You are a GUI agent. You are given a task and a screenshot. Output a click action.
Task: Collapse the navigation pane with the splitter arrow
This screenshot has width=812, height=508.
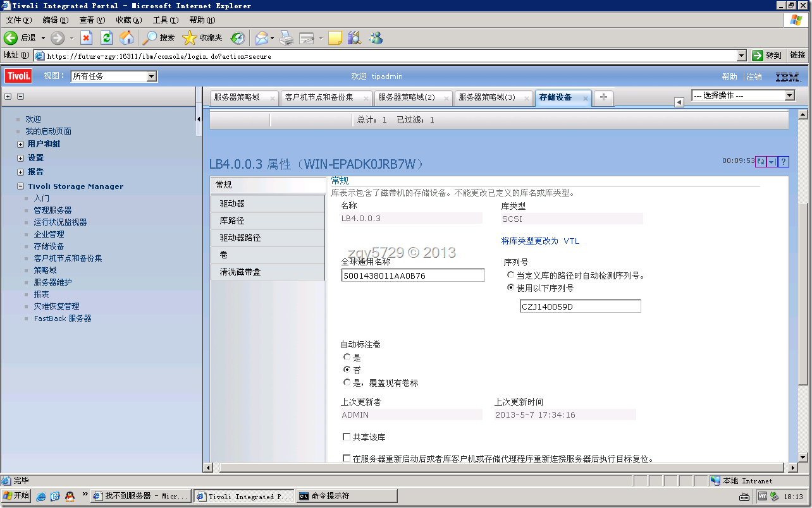(199, 119)
